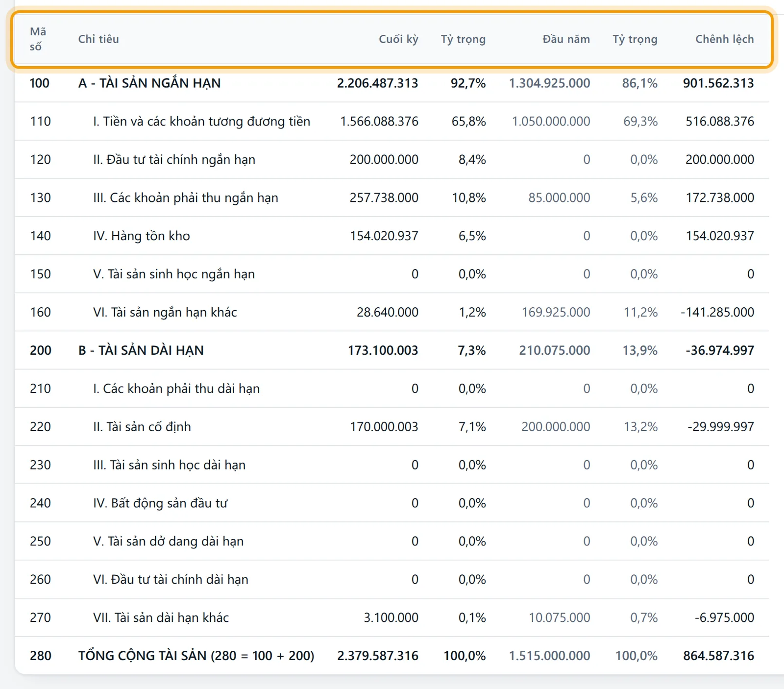The image size is (784, 689).
Task: Select the negative difference -141.285.000
Action: click(x=717, y=313)
